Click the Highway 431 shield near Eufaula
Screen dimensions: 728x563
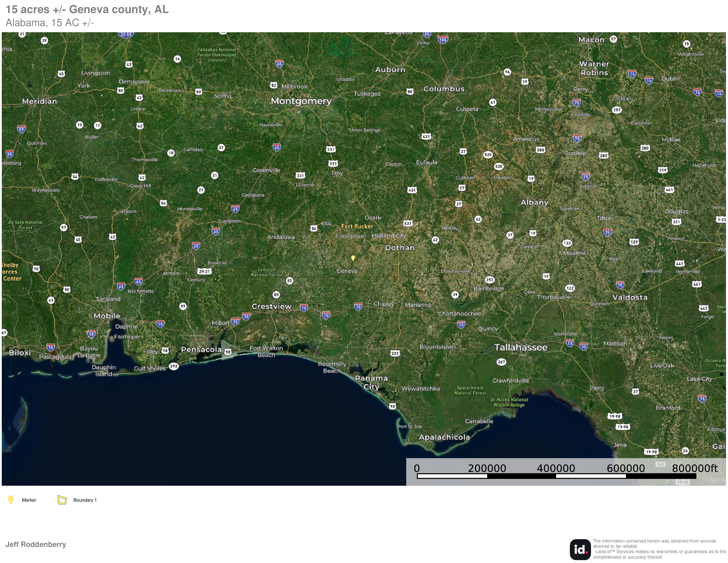(x=426, y=136)
